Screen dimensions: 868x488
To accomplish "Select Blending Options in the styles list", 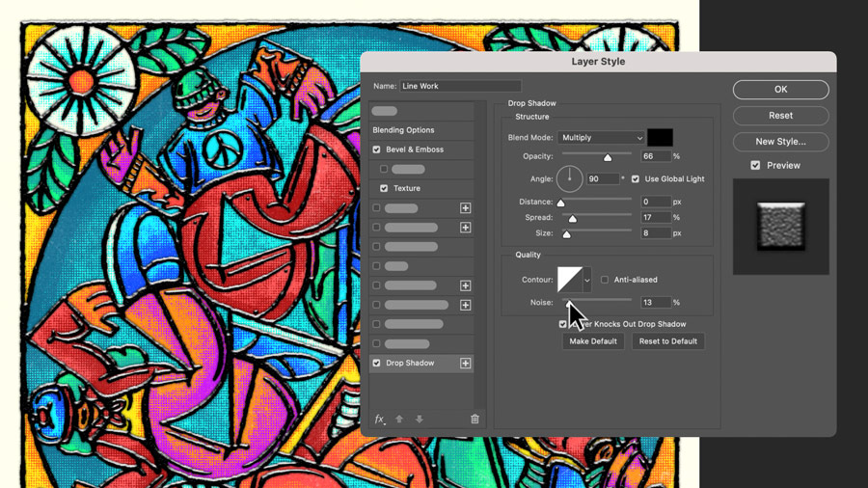I will [x=403, y=130].
